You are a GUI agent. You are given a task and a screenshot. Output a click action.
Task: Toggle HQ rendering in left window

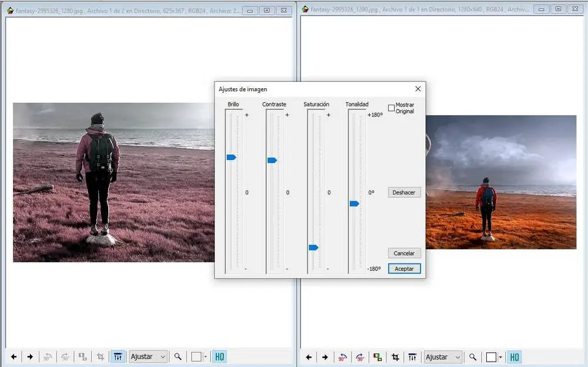click(x=220, y=356)
